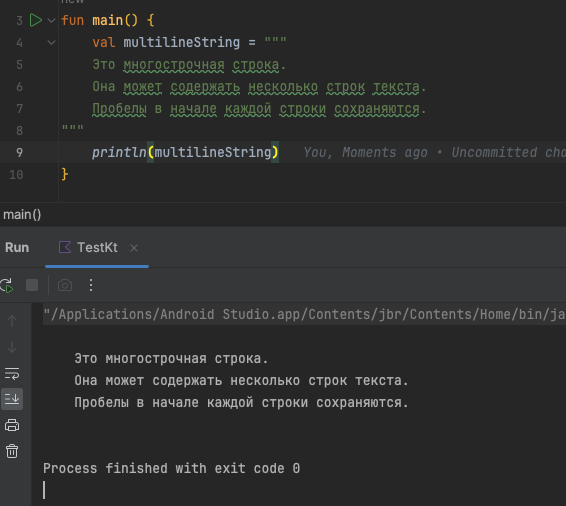Collapse the multiline string fold arrow on line 4

click(51, 43)
